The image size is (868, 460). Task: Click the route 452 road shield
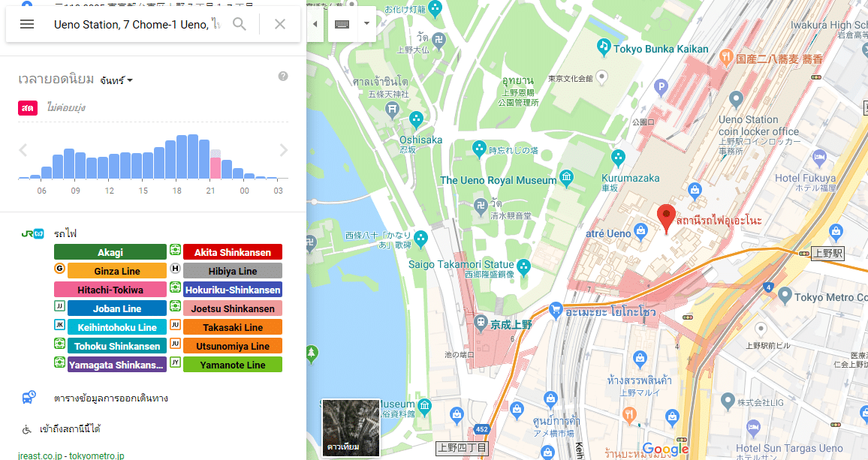pos(481,429)
